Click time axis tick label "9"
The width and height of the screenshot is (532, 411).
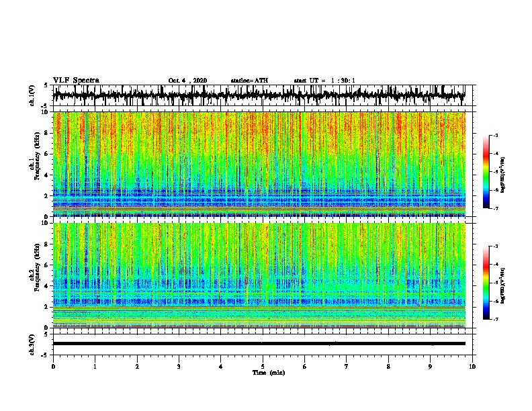430,367
